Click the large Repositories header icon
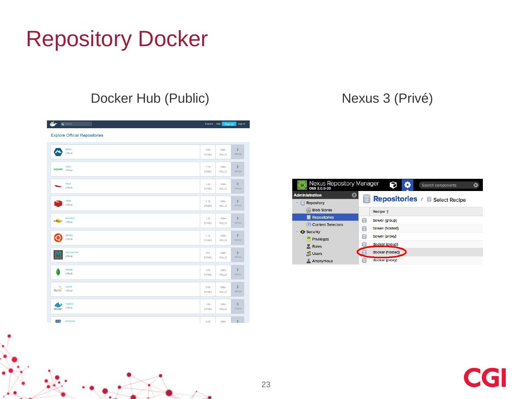The width and height of the screenshot is (532, 399). (x=366, y=199)
